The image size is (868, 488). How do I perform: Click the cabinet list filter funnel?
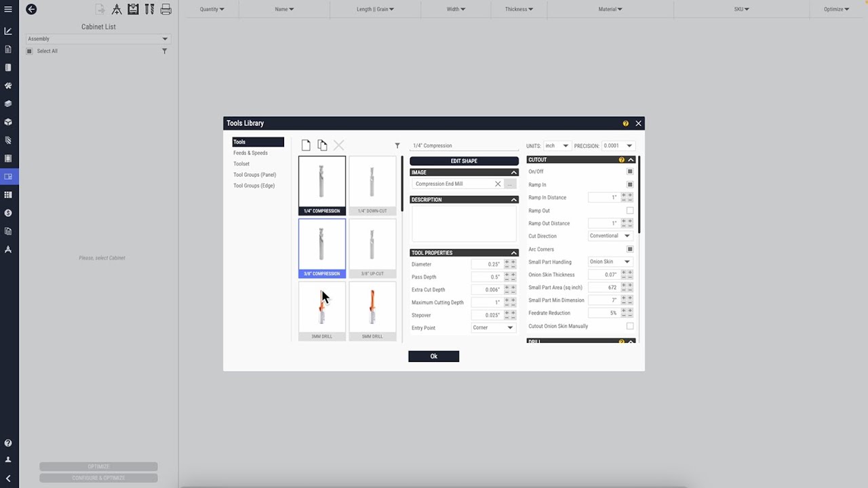click(164, 51)
